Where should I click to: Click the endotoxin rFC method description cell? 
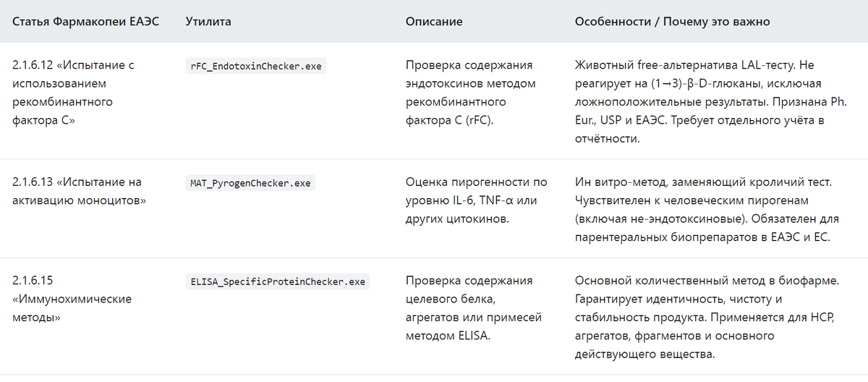pos(471,93)
